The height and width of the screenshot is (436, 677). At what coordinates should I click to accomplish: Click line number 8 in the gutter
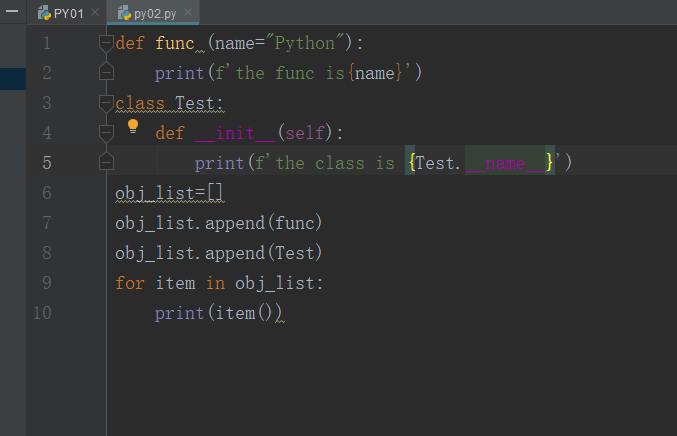point(47,253)
